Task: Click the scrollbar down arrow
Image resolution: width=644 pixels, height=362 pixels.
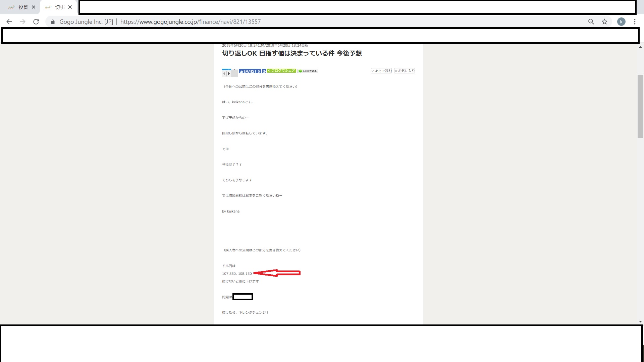Action: (x=640, y=321)
